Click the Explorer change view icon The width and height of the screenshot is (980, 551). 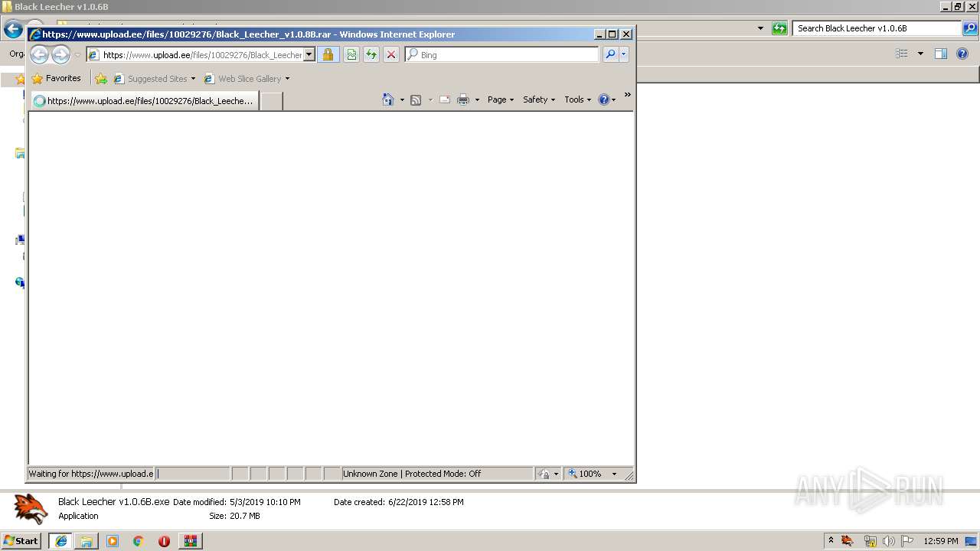[902, 54]
